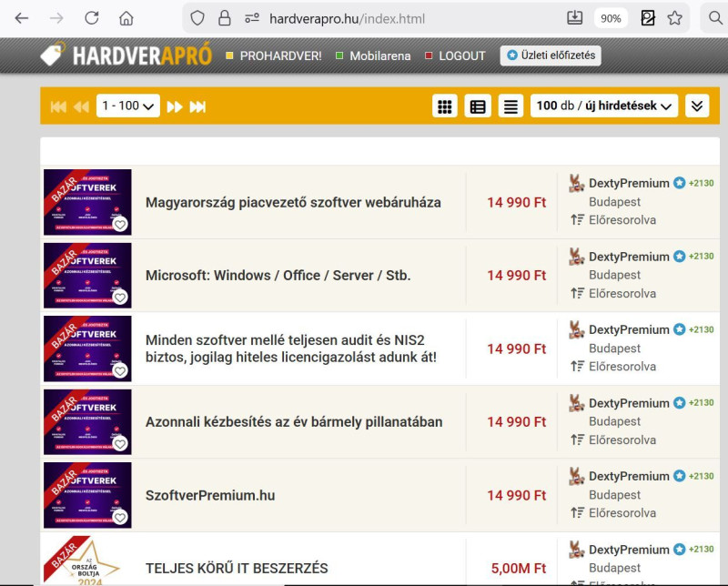Open the Mobilarena site link
The image size is (728, 586).
[x=379, y=56]
